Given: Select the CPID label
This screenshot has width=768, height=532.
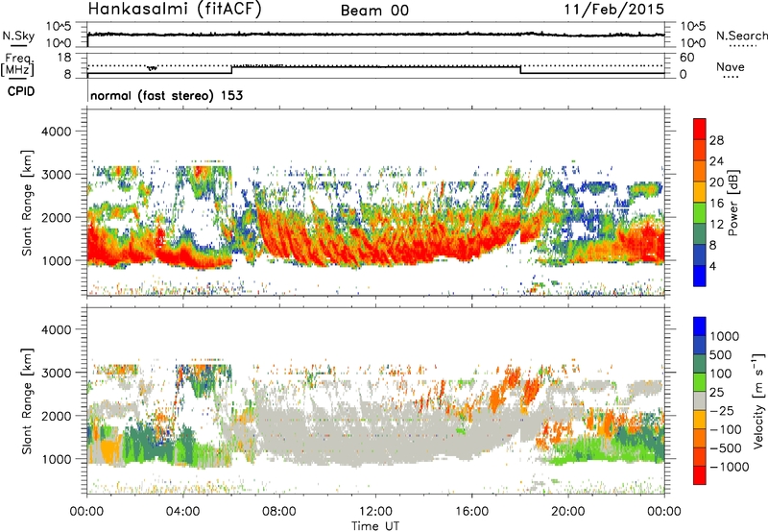Looking at the screenshot, I should pyautogui.click(x=21, y=91).
